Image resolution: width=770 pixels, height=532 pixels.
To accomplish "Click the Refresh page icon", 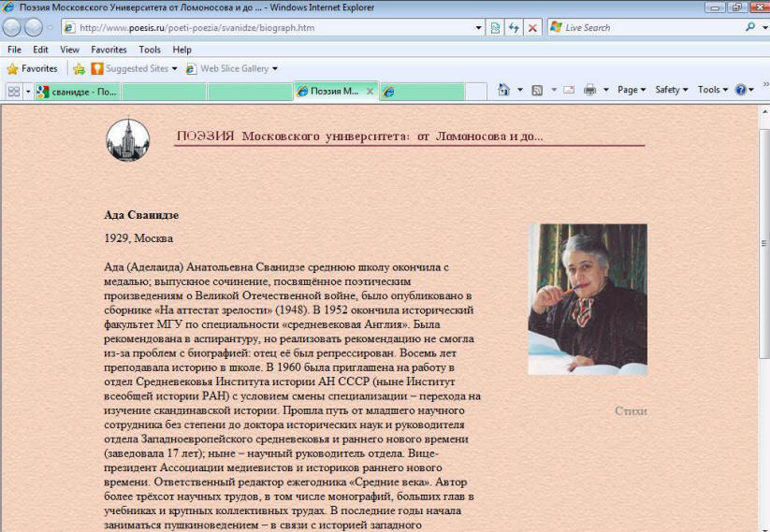I will tap(514, 28).
